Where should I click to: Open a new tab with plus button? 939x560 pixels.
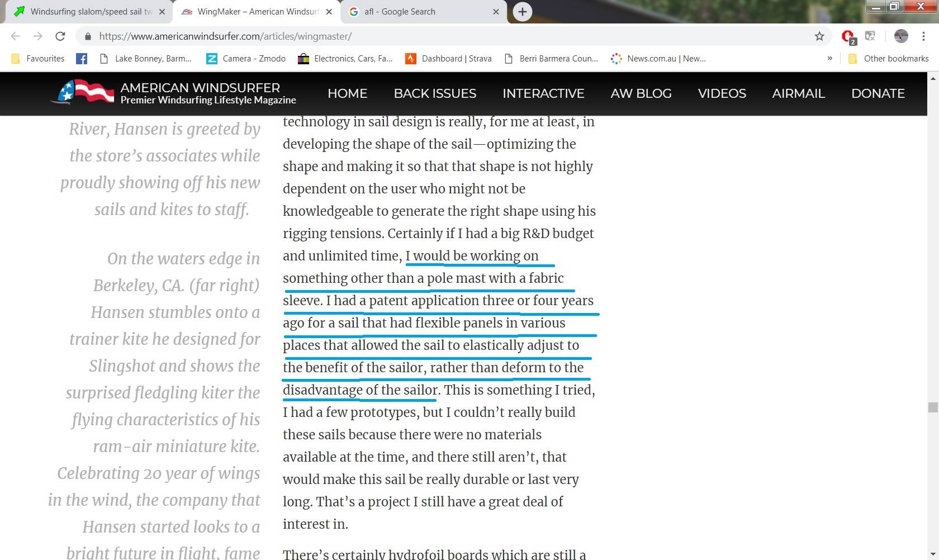tap(522, 12)
